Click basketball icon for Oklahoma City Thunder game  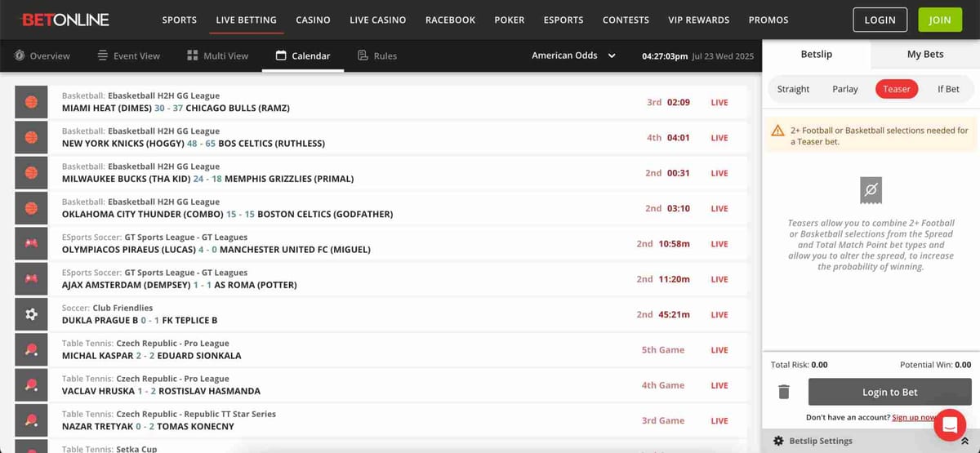[x=32, y=208]
